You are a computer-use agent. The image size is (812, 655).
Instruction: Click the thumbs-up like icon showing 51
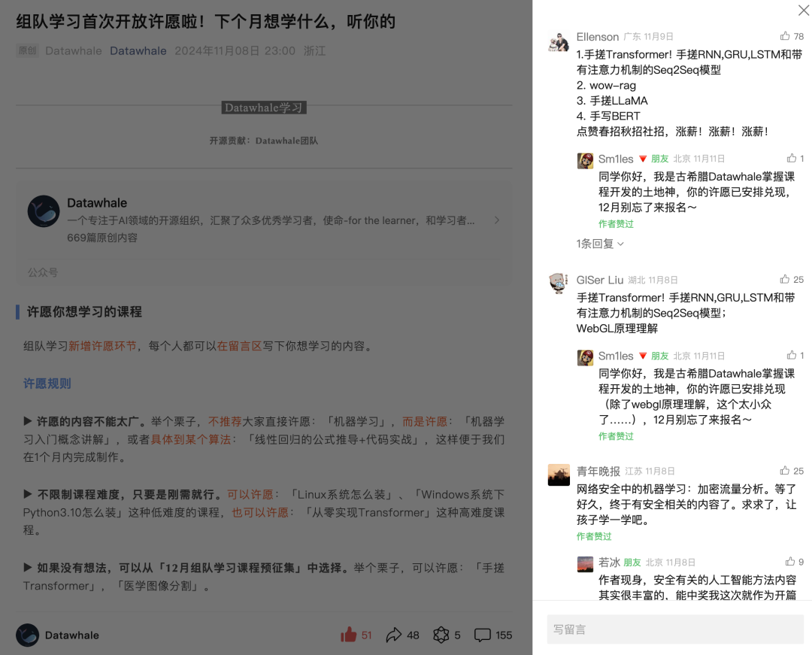click(x=349, y=635)
